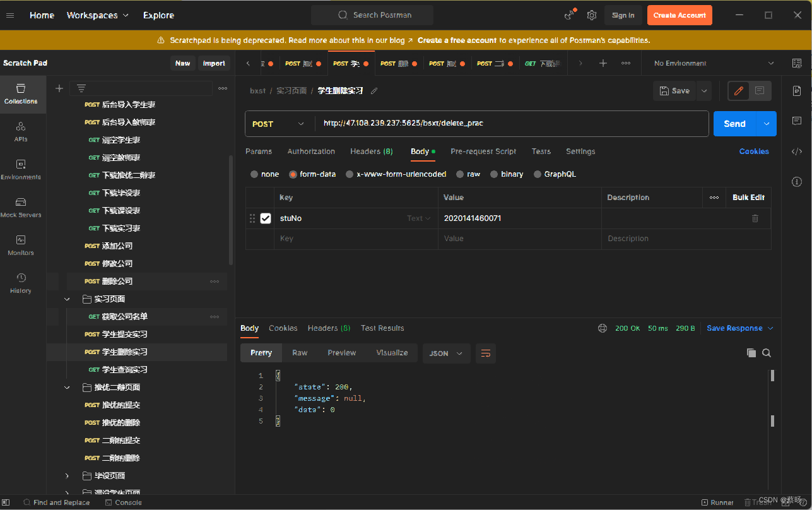Open the Code snippet panel
Screen dimensions: 812x510
tap(796, 151)
